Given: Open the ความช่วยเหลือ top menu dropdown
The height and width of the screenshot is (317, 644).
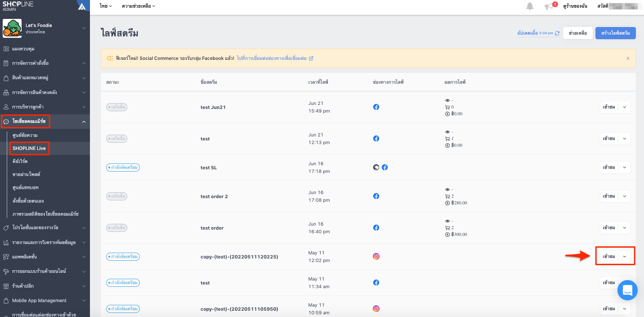Looking at the screenshot, I should pos(139,6).
